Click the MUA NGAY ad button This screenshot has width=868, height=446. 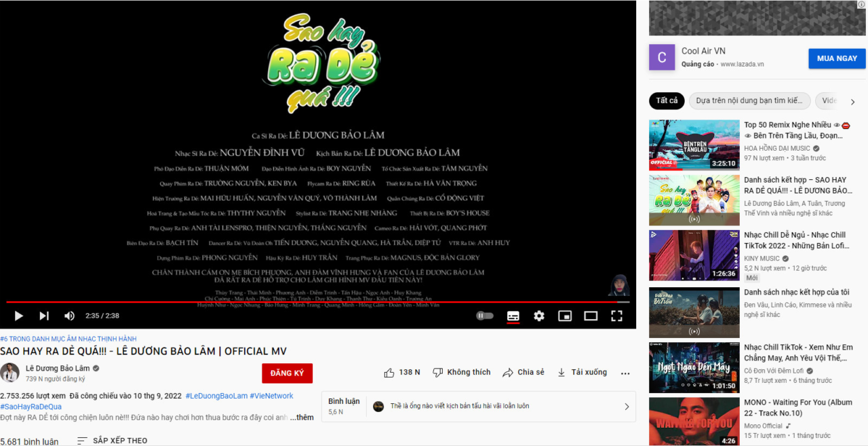pos(837,58)
